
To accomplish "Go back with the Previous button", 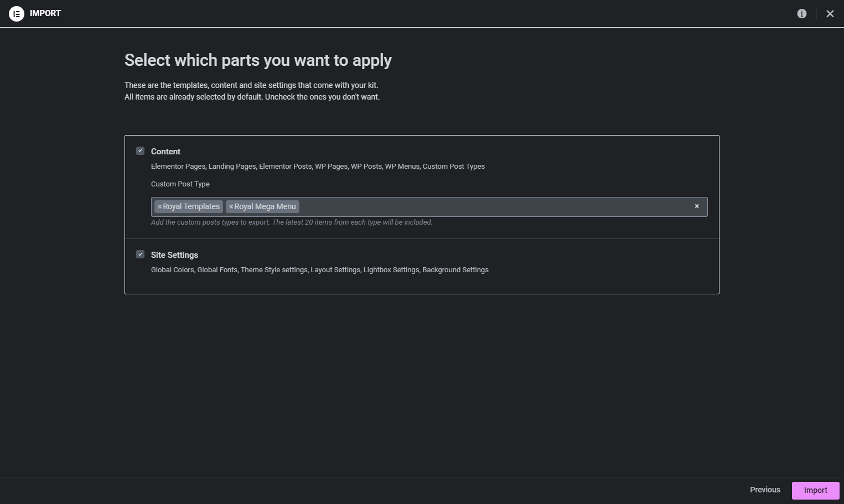I will coord(765,490).
